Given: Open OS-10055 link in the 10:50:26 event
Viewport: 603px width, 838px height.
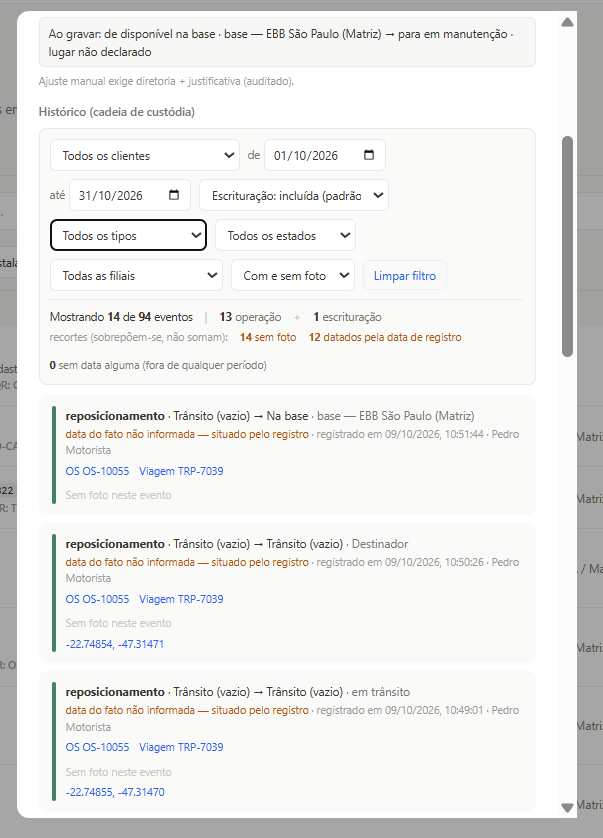Looking at the screenshot, I should (97, 599).
